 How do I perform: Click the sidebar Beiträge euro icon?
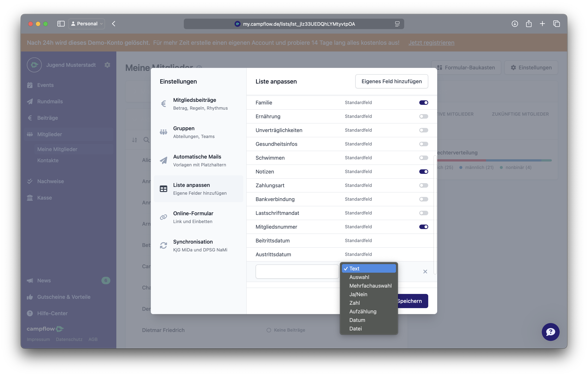[x=30, y=118]
